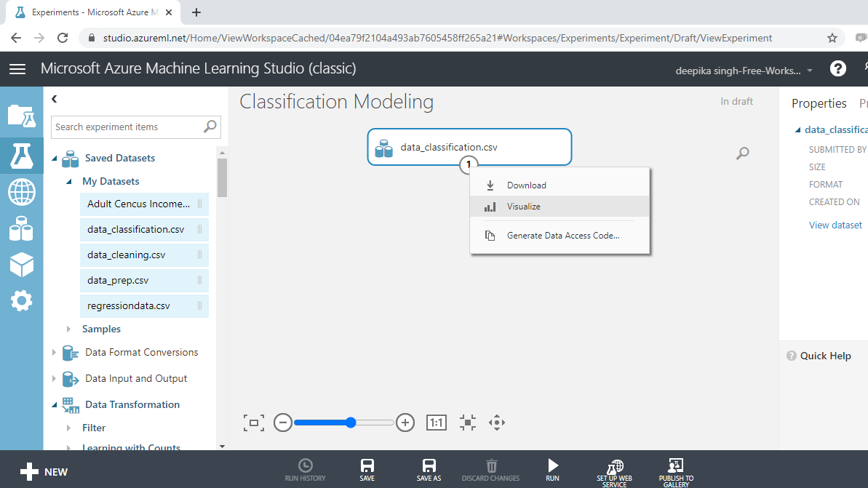Open Experiments flask icon in sidebar
This screenshot has height=488, width=868.
point(22,156)
